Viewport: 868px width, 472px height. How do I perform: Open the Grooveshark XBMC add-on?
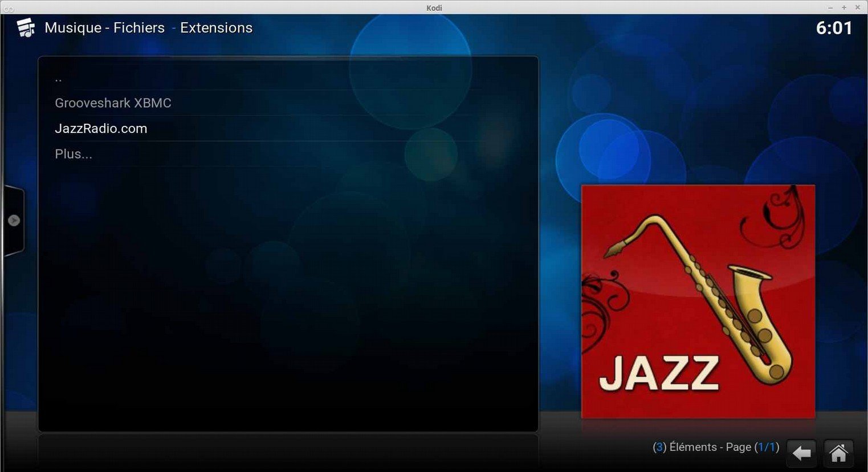(113, 103)
